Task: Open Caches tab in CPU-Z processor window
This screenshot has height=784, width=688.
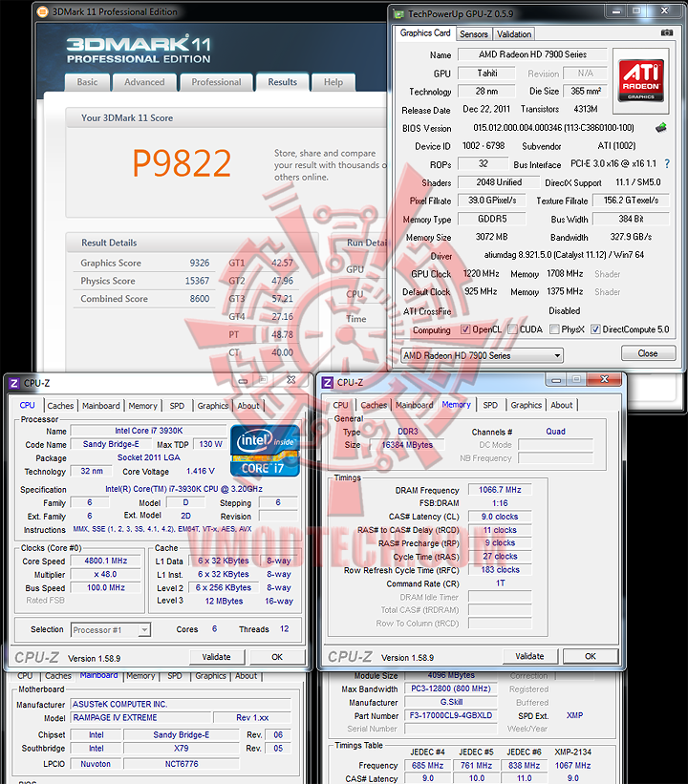Action: 60,406
